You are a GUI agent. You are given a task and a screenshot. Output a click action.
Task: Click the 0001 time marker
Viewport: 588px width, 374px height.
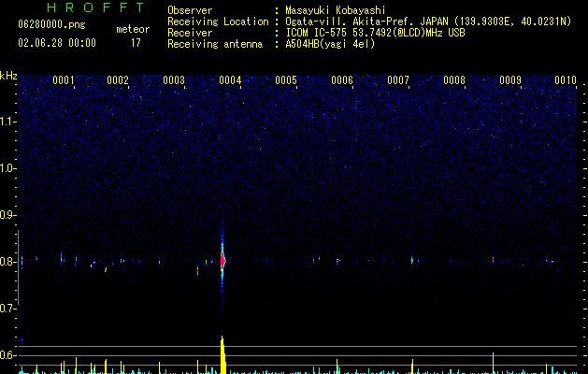pyautogui.click(x=64, y=80)
